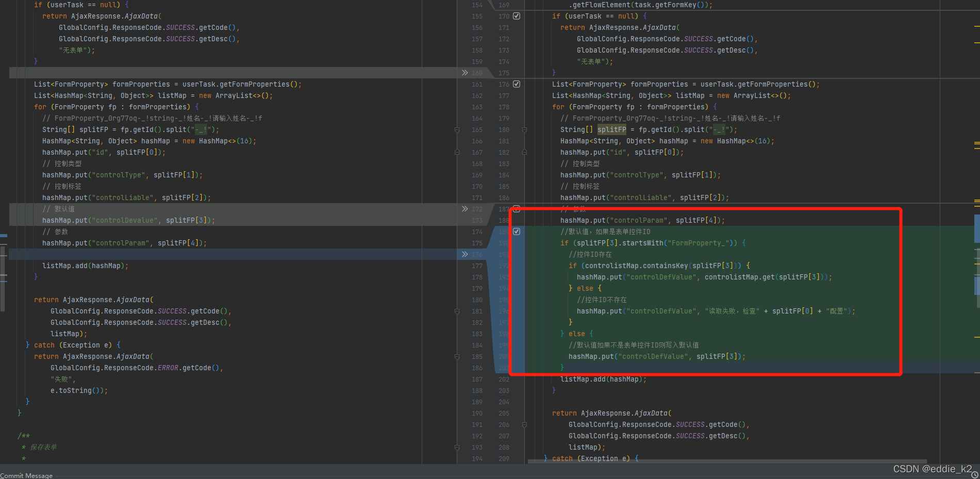Click left line number 187
The image size is (980, 479).
pos(477,379)
